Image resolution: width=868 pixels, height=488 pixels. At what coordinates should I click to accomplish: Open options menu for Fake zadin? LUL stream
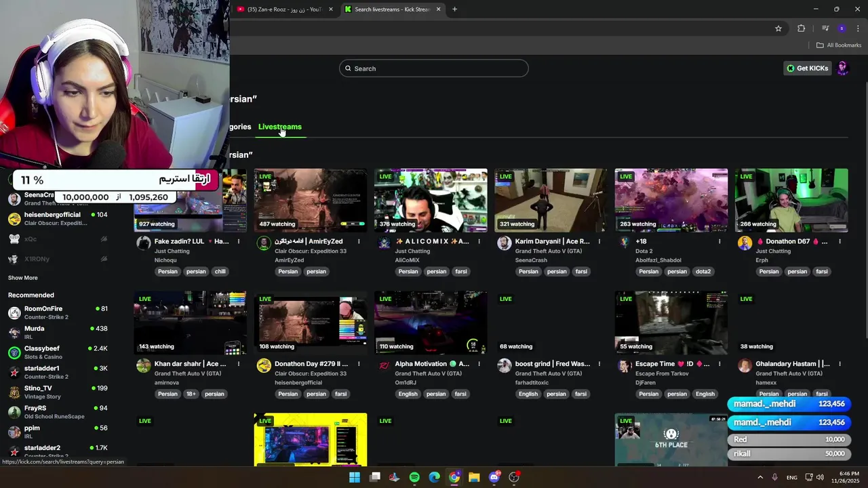(x=239, y=241)
